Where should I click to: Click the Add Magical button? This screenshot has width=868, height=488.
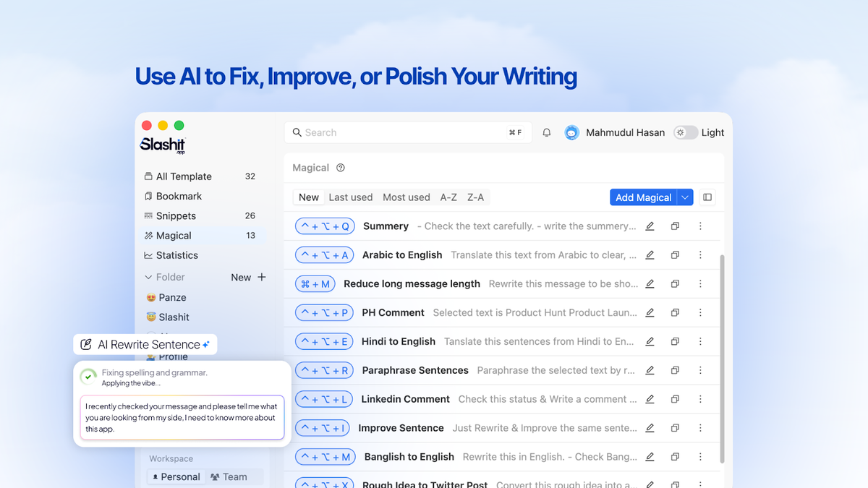click(x=644, y=197)
